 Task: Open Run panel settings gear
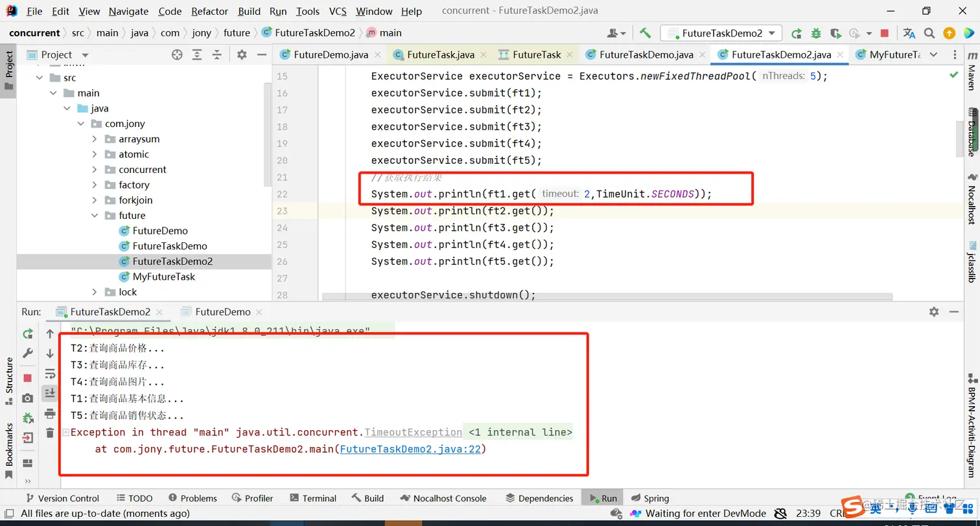click(934, 312)
